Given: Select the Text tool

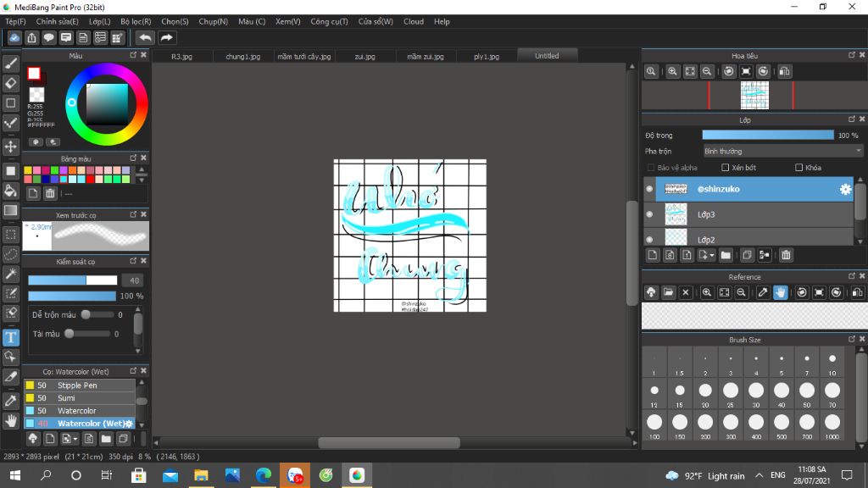Looking at the screenshot, I should pyautogui.click(x=10, y=337).
